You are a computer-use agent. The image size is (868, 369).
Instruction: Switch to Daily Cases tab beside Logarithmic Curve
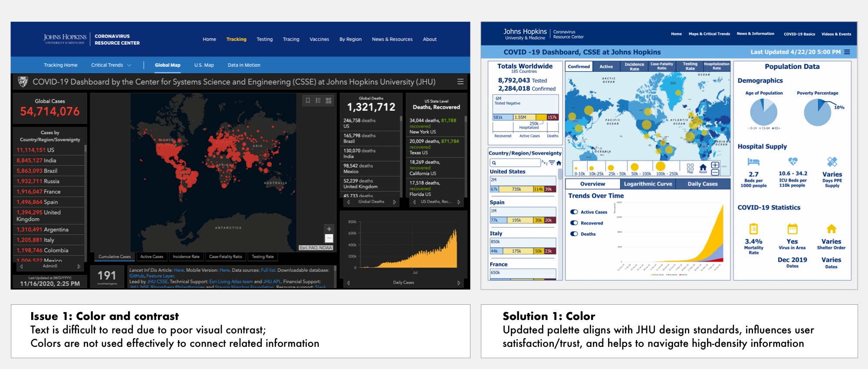[x=703, y=184]
